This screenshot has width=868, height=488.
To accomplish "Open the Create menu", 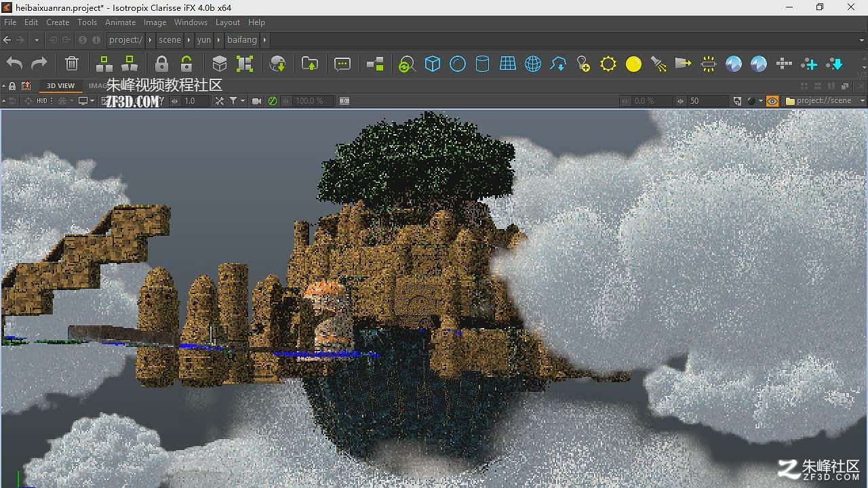I will (58, 22).
